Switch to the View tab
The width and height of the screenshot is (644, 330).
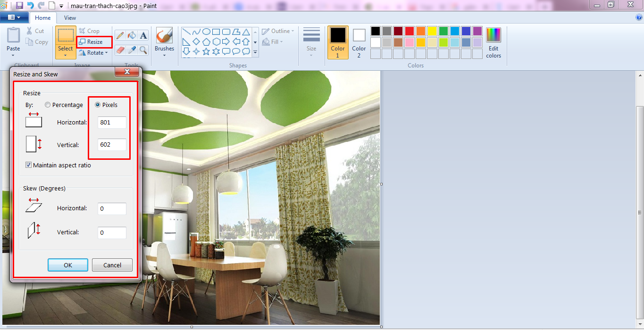click(70, 18)
